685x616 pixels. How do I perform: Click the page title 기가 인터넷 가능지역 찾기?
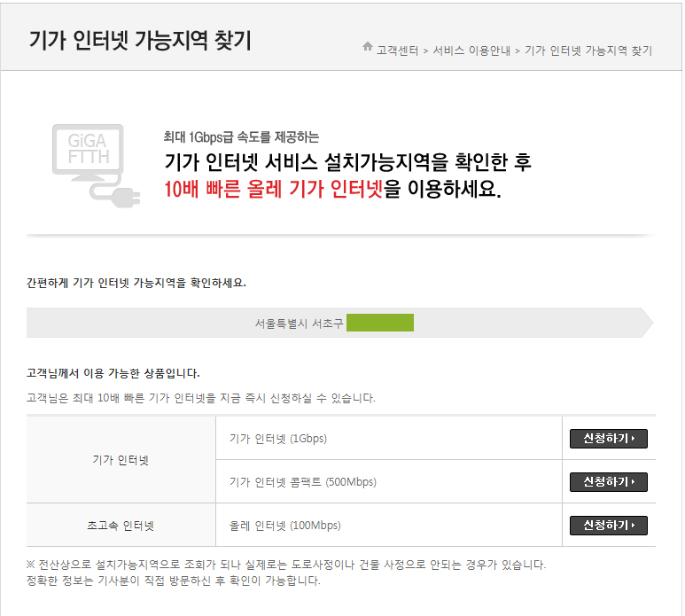[x=140, y=40]
